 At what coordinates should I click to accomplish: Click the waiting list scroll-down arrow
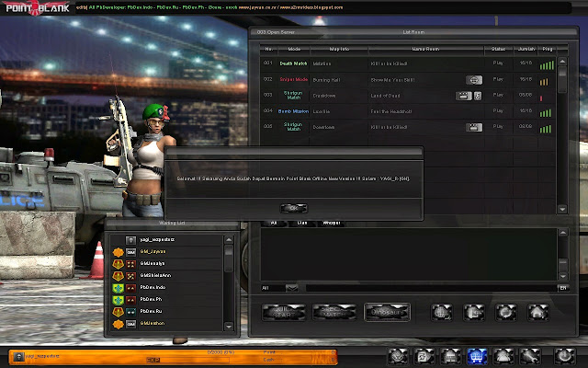(229, 327)
